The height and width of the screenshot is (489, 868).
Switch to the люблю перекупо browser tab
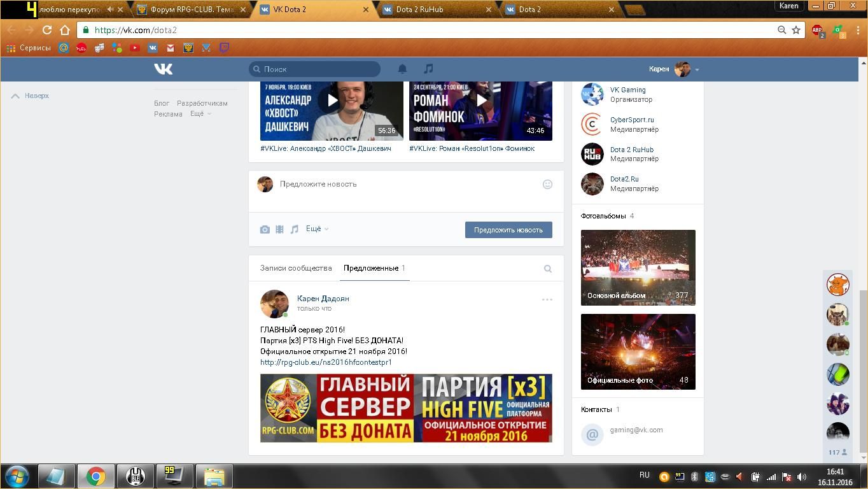[x=70, y=10]
